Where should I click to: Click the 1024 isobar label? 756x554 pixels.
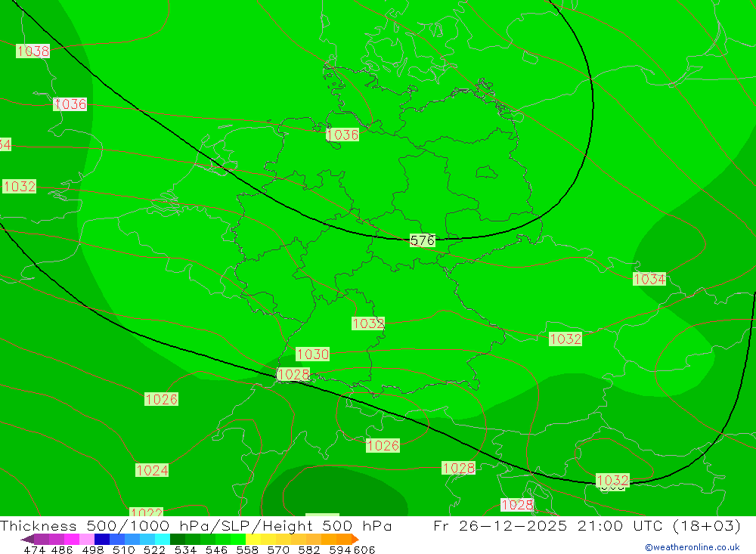coord(152,470)
